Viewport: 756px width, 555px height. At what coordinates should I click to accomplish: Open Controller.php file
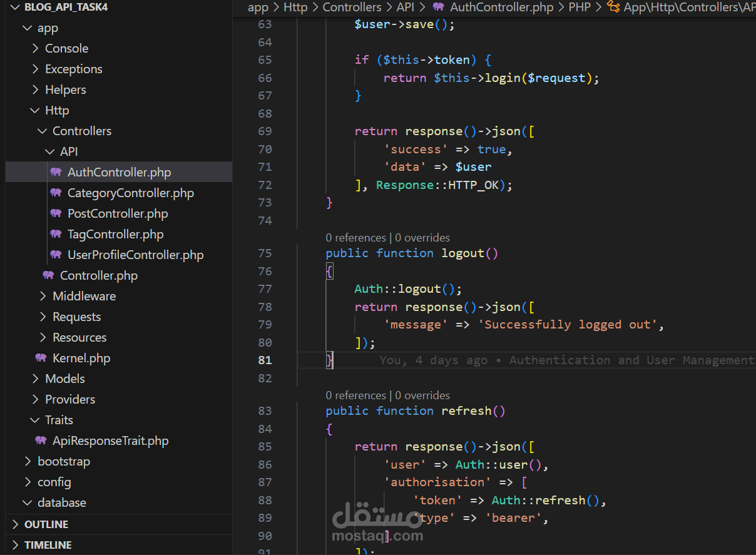[99, 275]
